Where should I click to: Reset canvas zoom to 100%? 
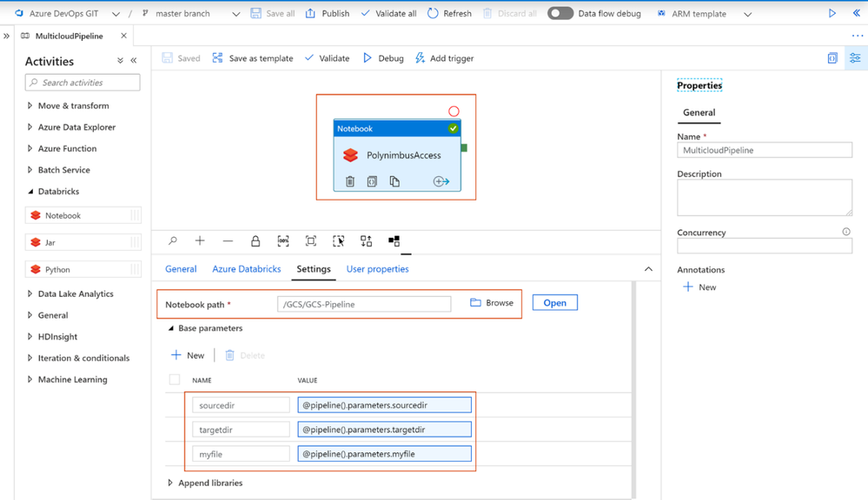(x=283, y=240)
